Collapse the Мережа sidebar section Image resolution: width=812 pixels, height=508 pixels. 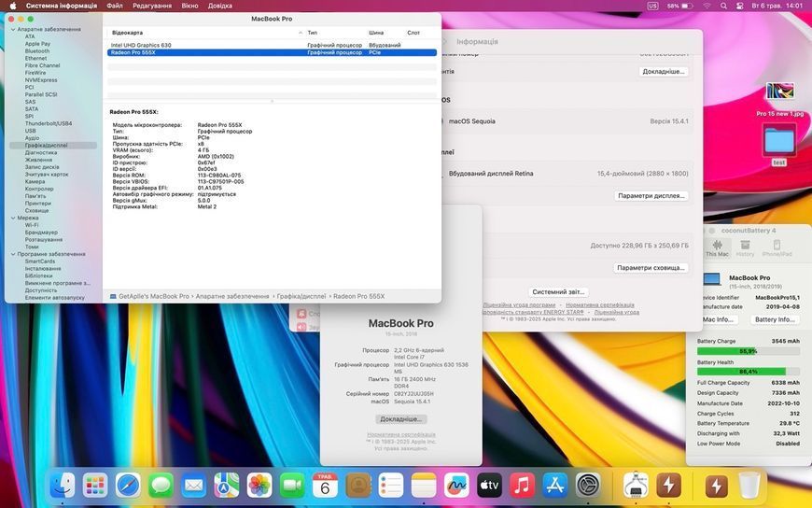(x=13, y=218)
